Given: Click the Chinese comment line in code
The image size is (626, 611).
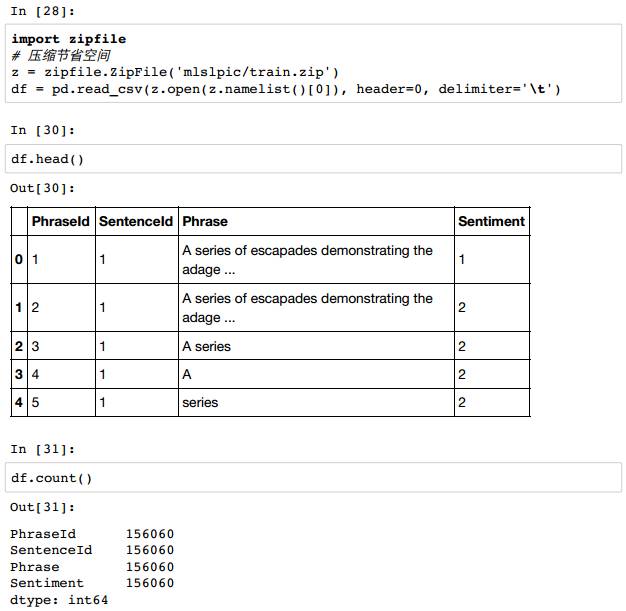Looking at the screenshot, I should pyautogui.click(x=61, y=55).
